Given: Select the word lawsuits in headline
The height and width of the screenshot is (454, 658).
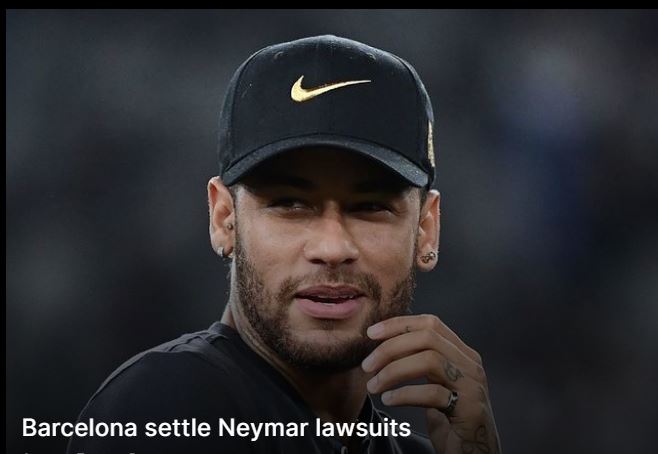Looking at the screenshot, I should (x=363, y=428).
